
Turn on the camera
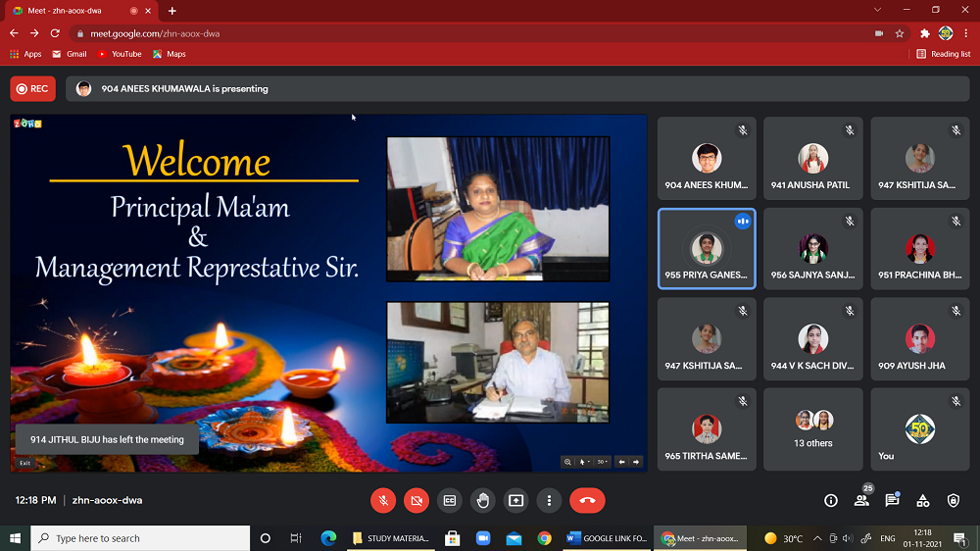pyautogui.click(x=416, y=500)
